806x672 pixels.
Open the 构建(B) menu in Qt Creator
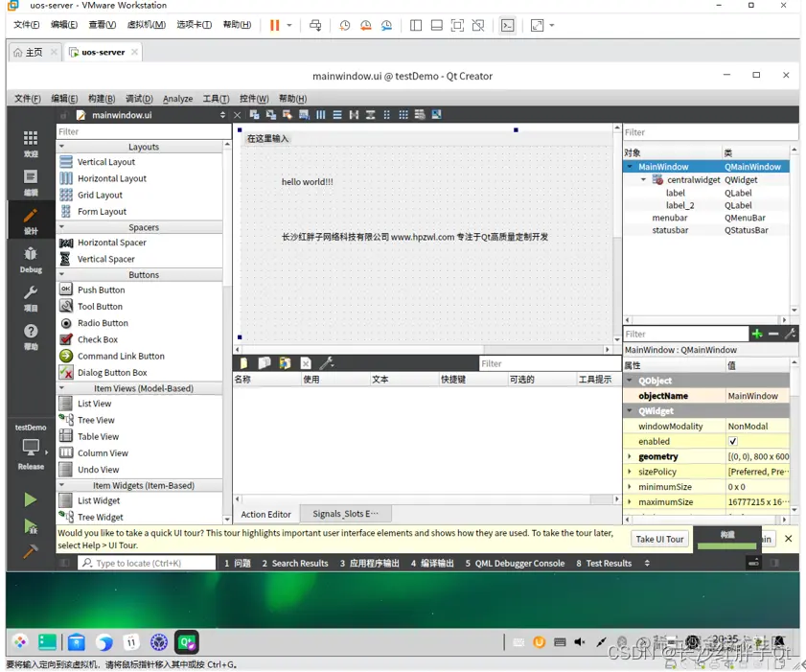tap(102, 99)
